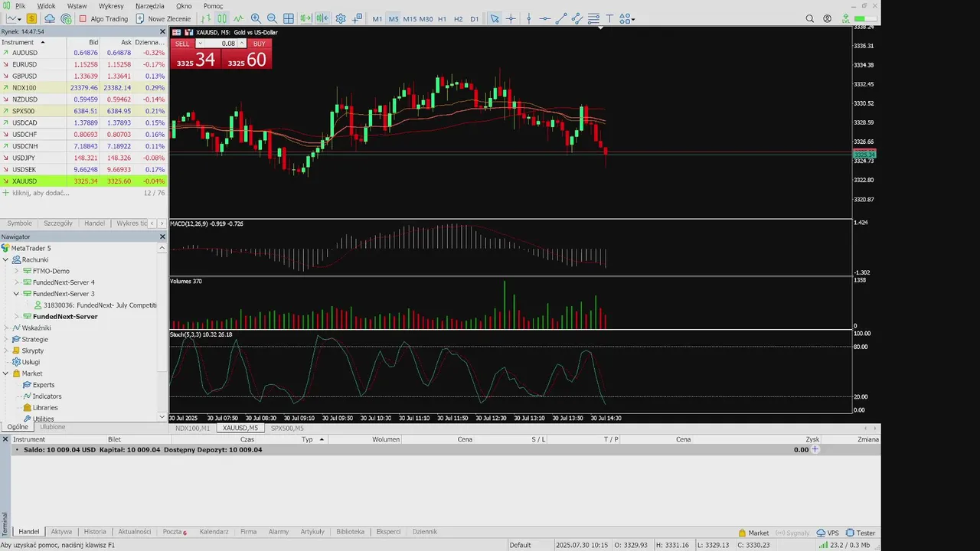This screenshot has width=980, height=551.
Task: Open the Historia tab in terminal
Action: (95, 531)
